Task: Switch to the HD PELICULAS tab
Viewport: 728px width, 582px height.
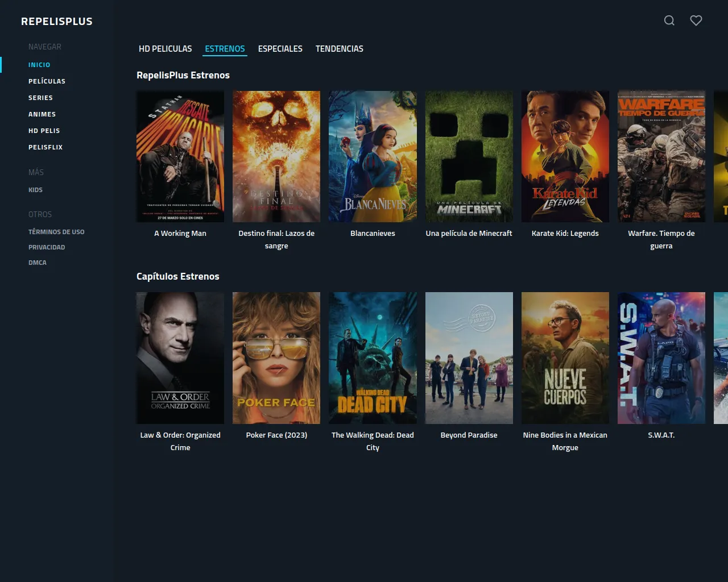Action: tap(166, 49)
